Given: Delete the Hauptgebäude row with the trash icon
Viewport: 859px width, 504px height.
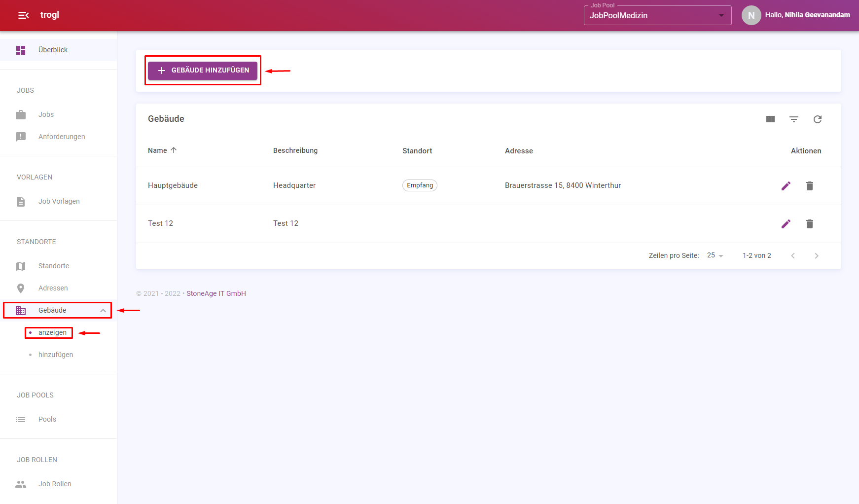Looking at the screenshot, I should point(810,186).
